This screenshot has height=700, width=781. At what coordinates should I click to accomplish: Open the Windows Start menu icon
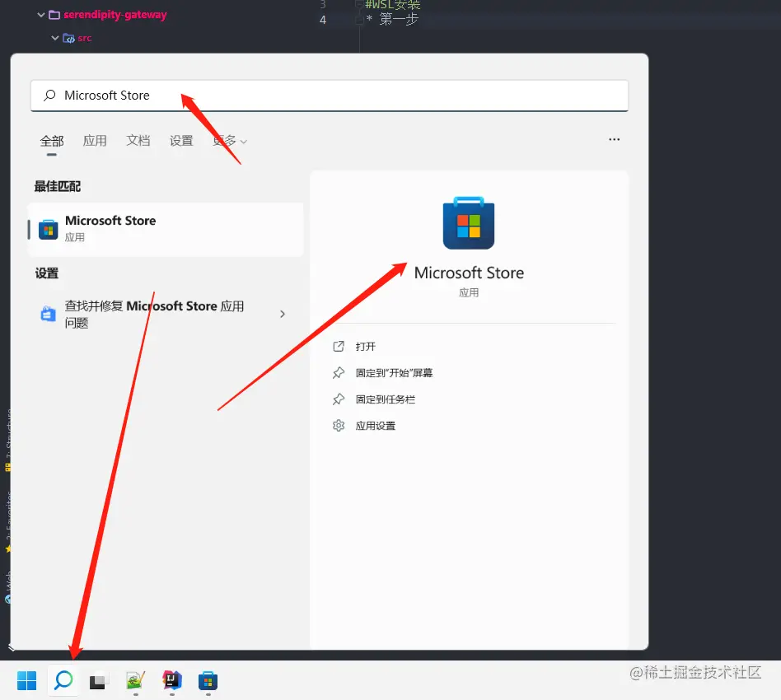(26, 680)
